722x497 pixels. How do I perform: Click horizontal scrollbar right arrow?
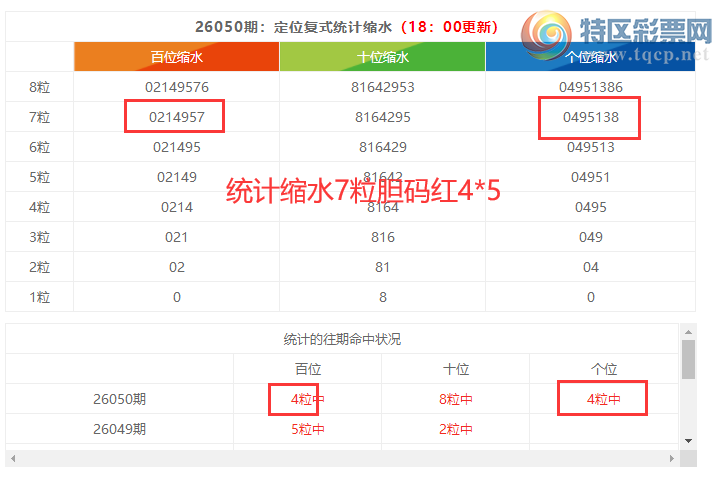[x=672, y=458]
